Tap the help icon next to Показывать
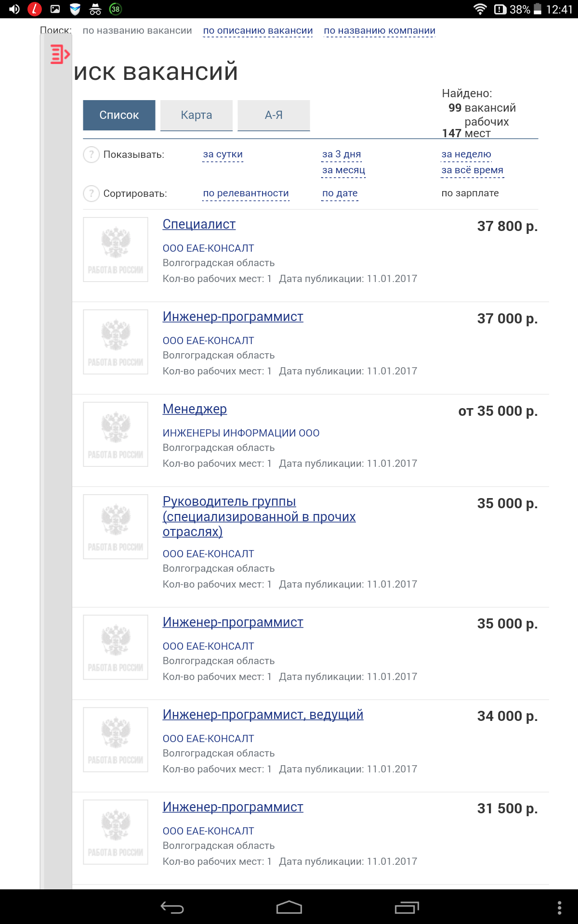 pos(91,154)
